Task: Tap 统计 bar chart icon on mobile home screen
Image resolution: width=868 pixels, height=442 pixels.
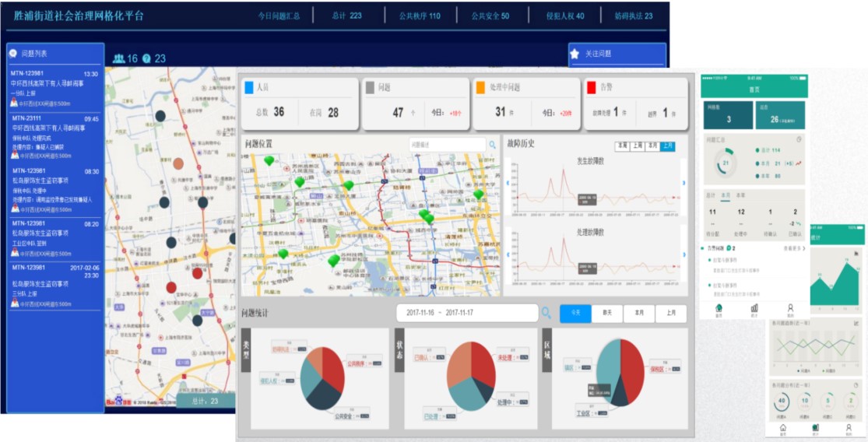Action: tap(754, 307)
